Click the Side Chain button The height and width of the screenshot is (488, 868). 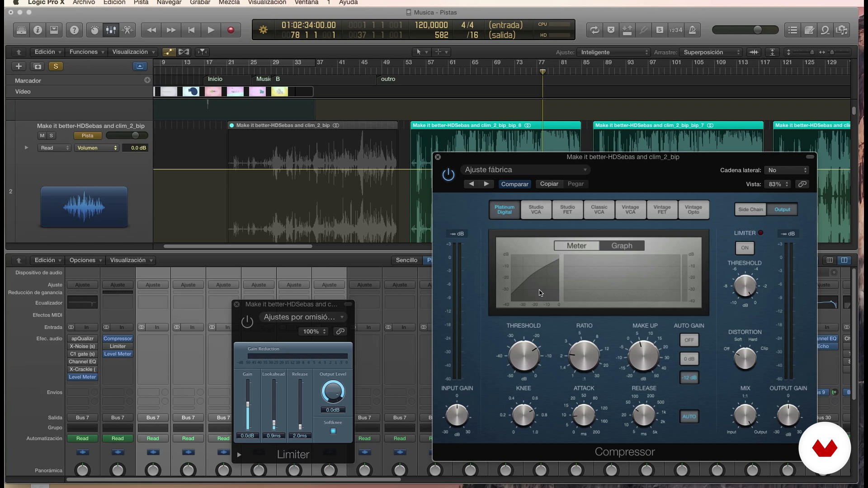pyautogui.click(x=750, y=209)
